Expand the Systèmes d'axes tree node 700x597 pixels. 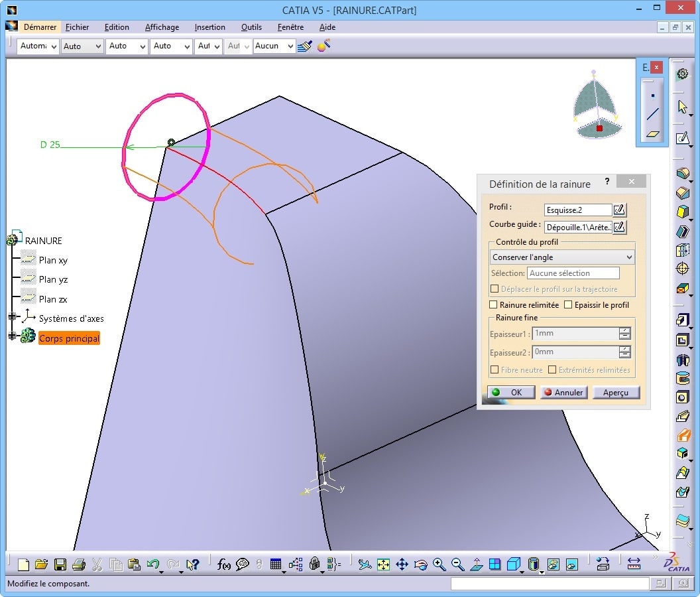(x=12, y=317)
